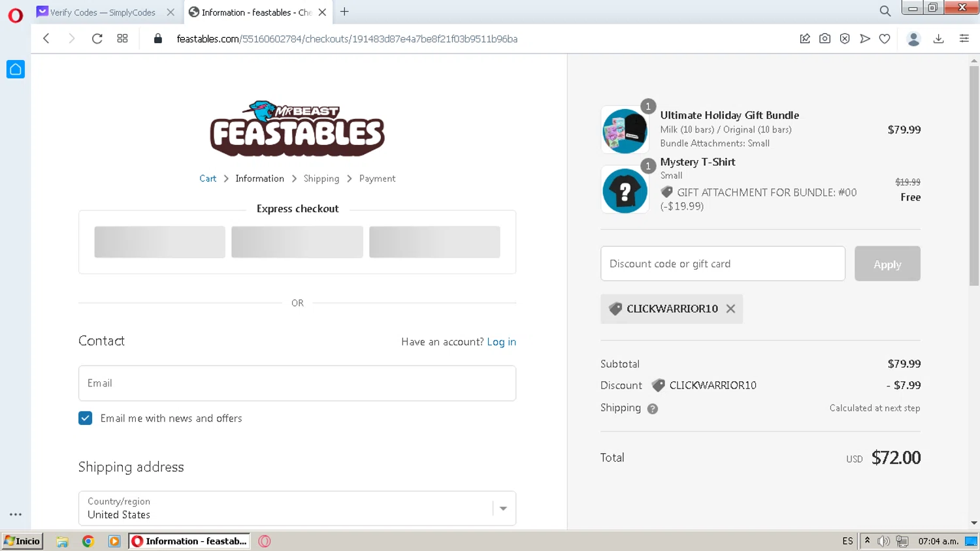Click the CLICKWARRIOR10 discount line text
Image resolution: width=980 pixels, height=551 pixels.
click(x=713, y=385)
